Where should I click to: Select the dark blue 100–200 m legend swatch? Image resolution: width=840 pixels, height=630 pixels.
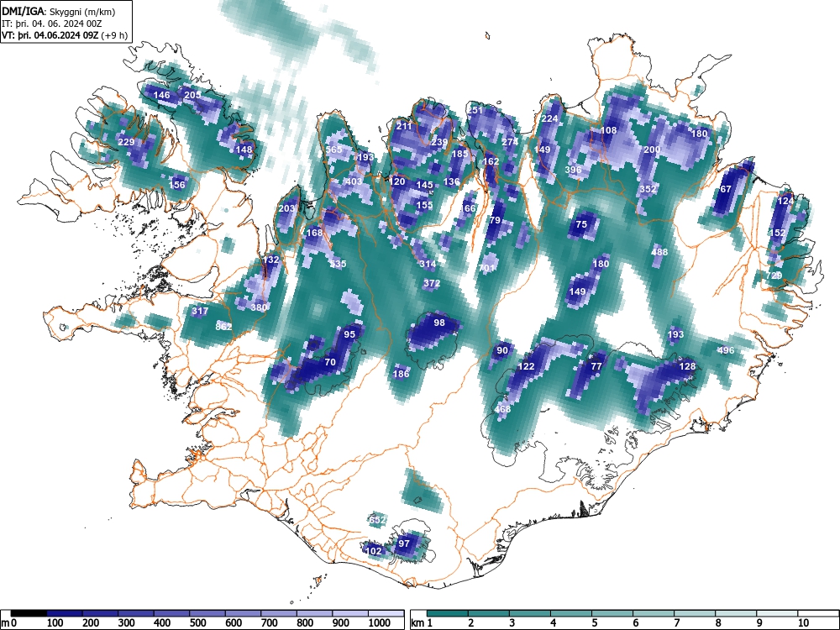click(x=65, y=613)
